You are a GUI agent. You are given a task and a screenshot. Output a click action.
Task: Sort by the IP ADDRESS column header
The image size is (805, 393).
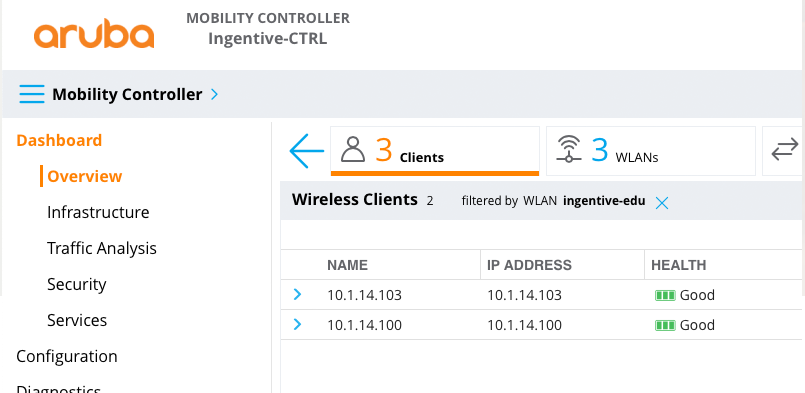coord(529,265)
